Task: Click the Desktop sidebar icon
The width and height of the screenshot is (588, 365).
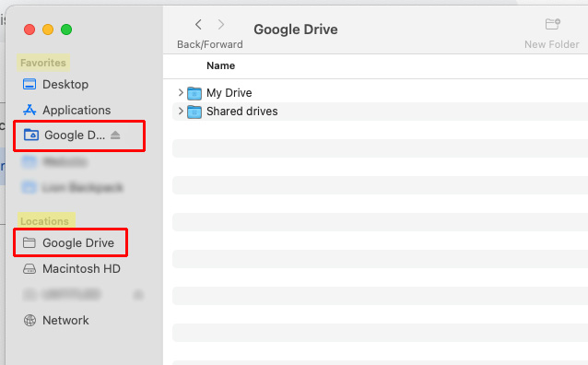Action: click(29, 85)
